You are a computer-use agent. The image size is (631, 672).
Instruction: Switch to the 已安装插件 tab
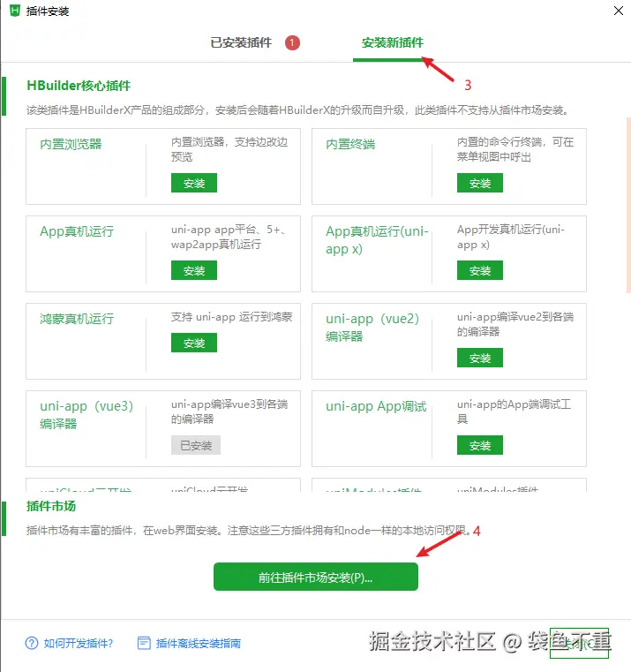241,43
